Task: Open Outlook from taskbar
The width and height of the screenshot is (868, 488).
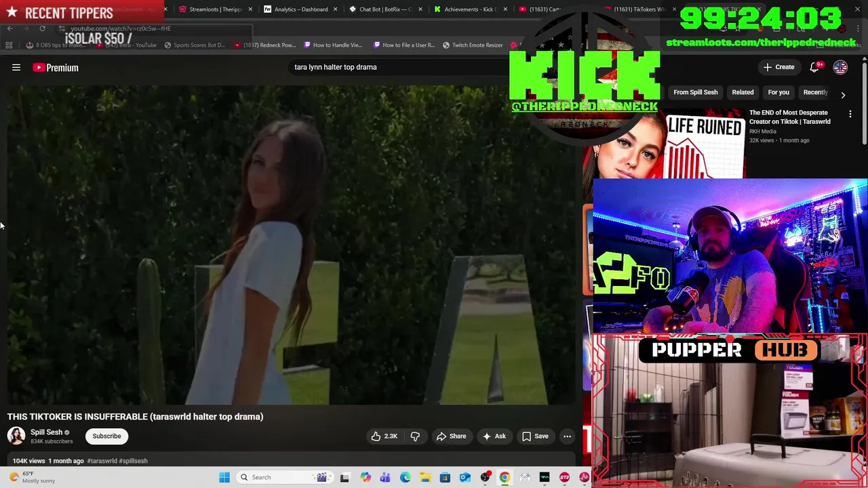Action: pyautogui.click(x=465, y=477)
